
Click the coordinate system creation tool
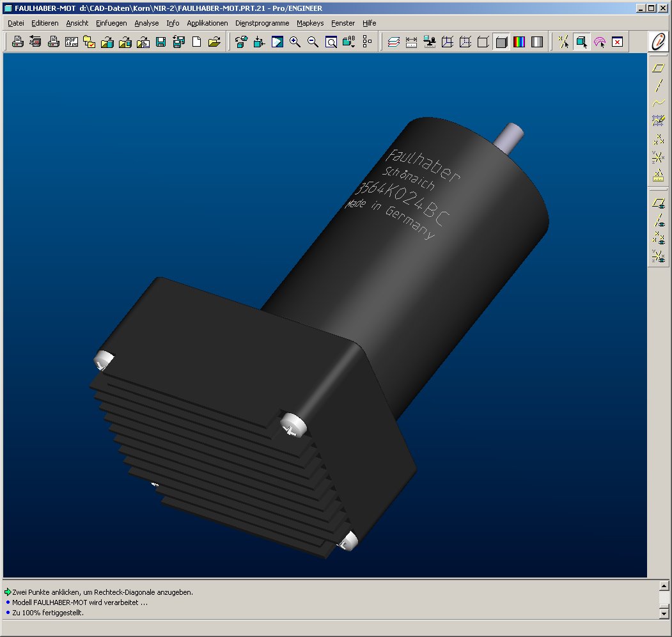tap(659, 157)
